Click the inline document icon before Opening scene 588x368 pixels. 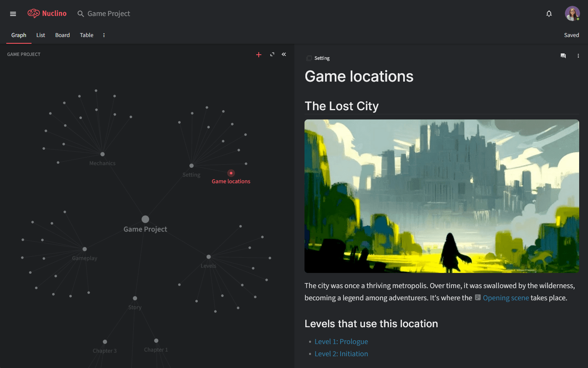coord(478,297)
